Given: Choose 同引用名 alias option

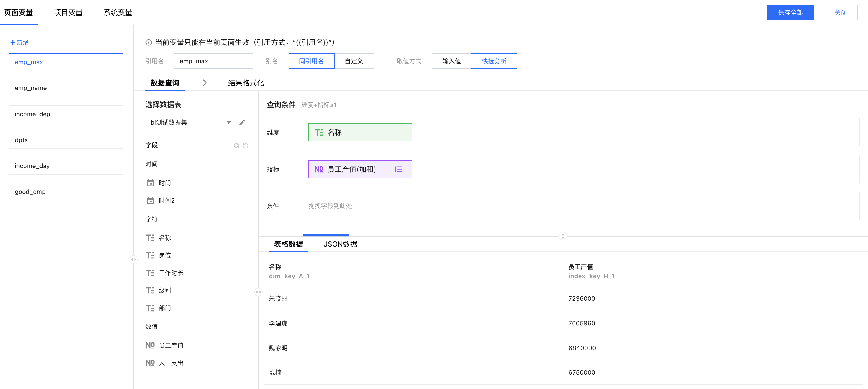Looking at the screenshot, I should pyautogui.click(x=311, y=61).
